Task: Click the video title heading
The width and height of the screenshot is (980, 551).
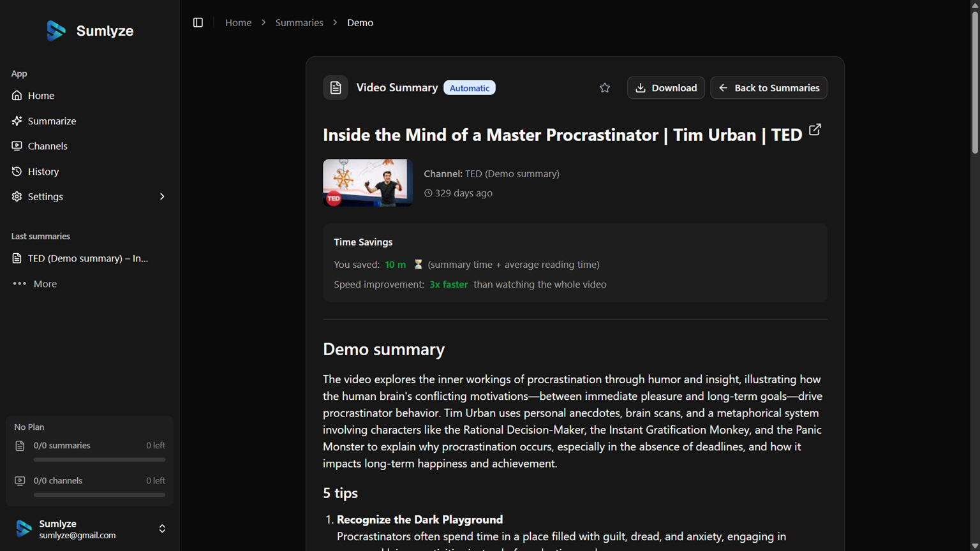Action: [562, 135]
